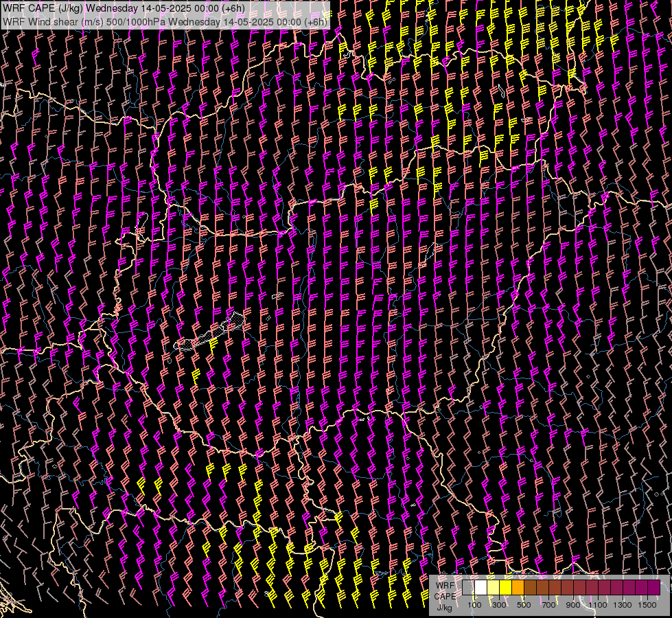Click the gray first swatch of the CAPE legend

pos(468,587)
